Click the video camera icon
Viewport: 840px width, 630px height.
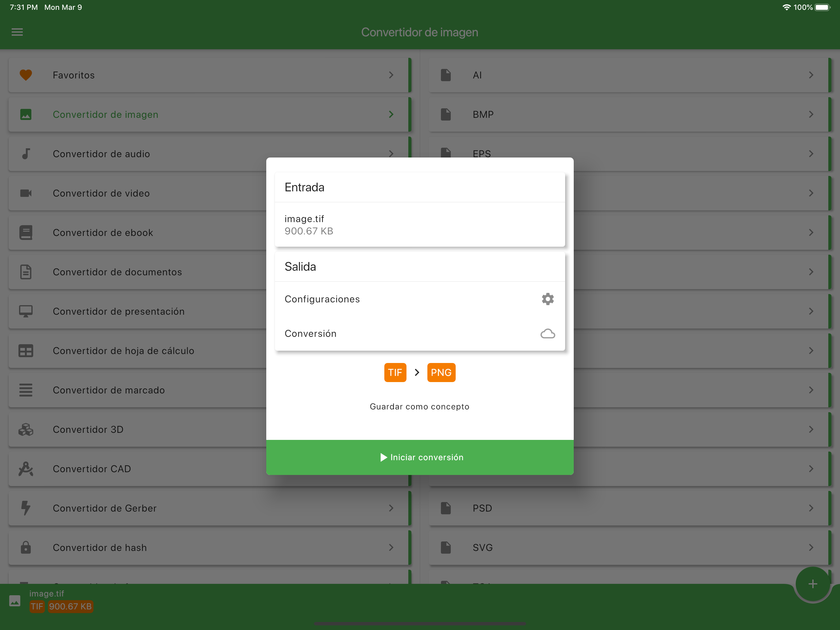26,193
